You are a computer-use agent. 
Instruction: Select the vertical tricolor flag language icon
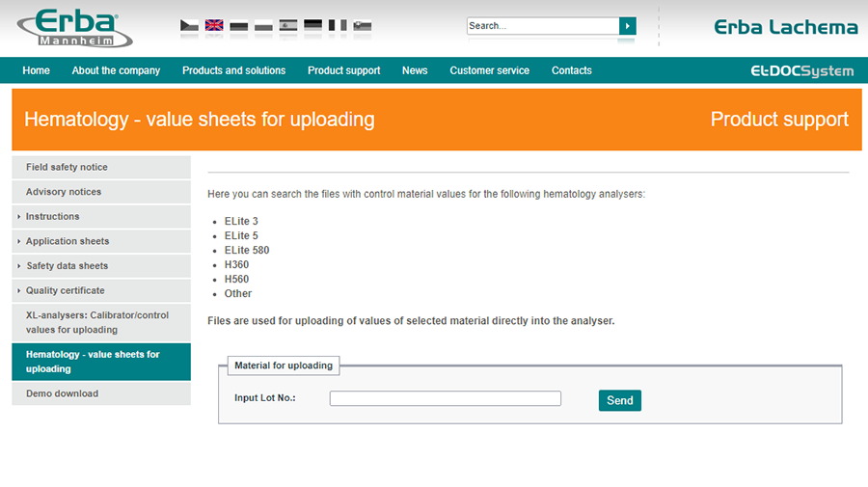coord(338,25)
